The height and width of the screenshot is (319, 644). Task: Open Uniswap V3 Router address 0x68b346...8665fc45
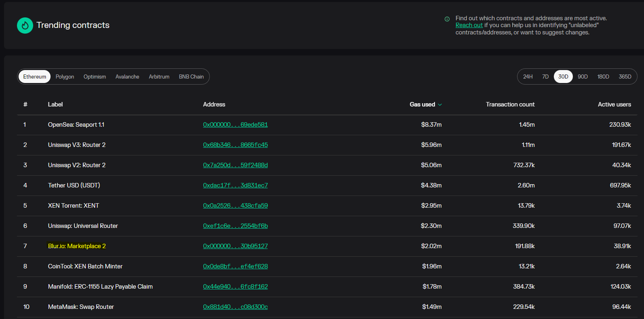pos(235,145)
